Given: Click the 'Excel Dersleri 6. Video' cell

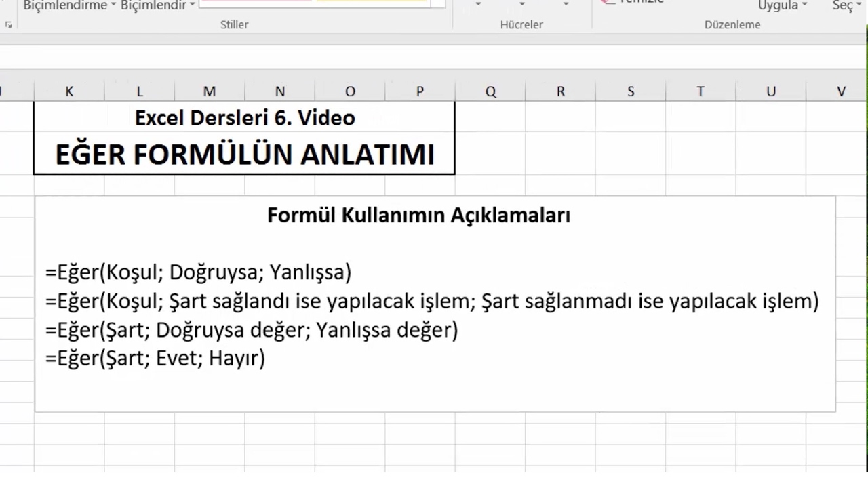Looking at the screenshot, I should pyautogui.click(x=245, y=118).
